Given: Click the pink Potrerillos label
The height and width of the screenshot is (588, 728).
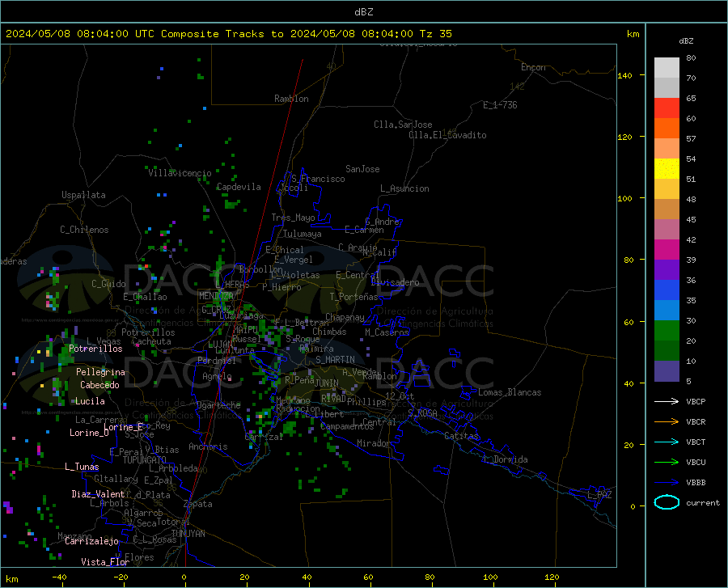Looking at the screenshot, I should (95, 349).
